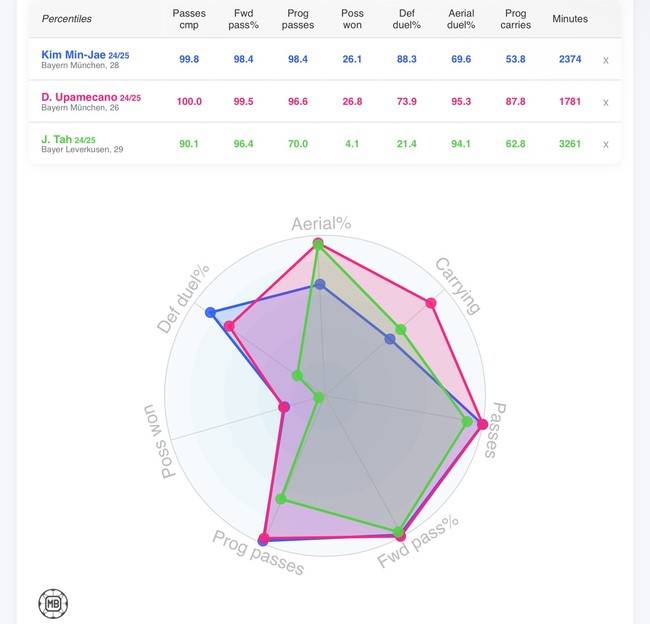Click the Prog passes radar axis label
The width and height of the screenshot is (650, 624).
pos(258,552)
